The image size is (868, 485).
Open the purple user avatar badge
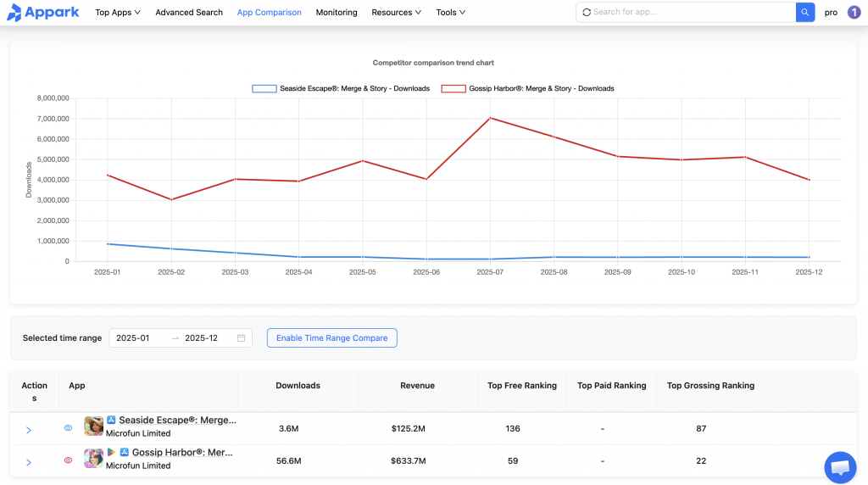[854, 13]
